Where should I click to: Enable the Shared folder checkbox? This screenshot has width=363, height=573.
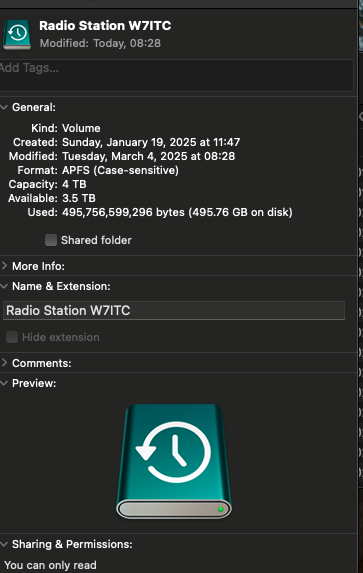[x=51, y=240]
